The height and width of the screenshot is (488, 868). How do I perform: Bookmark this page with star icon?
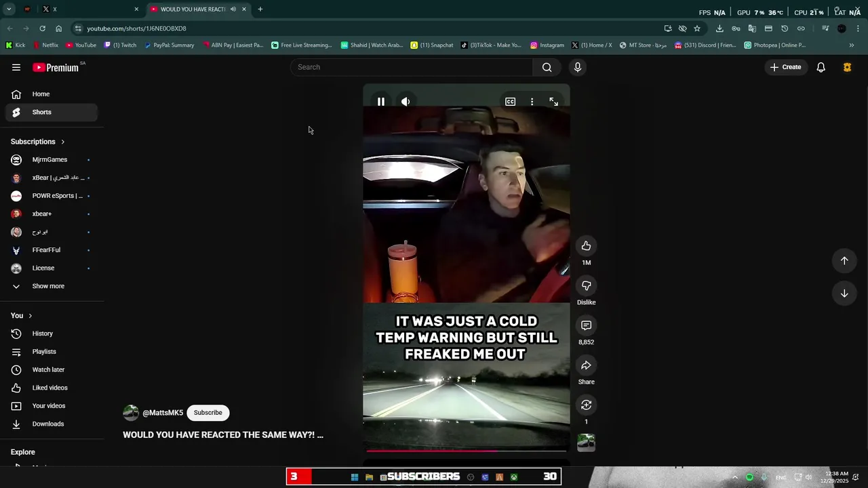click(697, 28)
